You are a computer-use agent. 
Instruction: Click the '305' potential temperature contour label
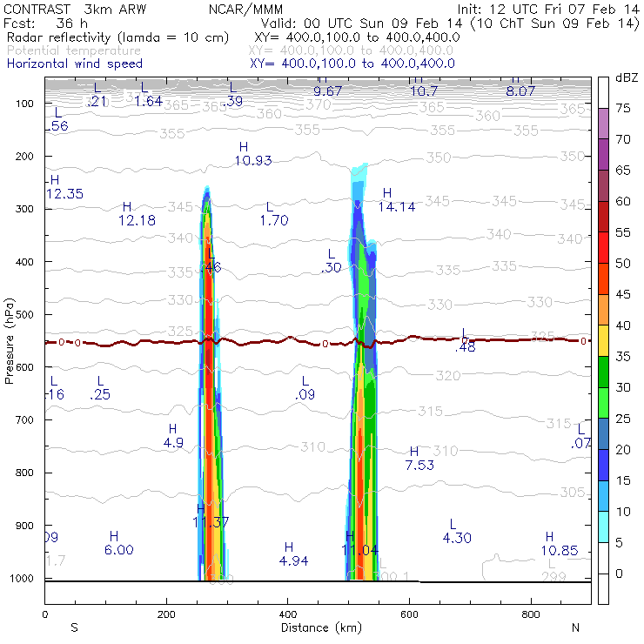tap(573, 492)
